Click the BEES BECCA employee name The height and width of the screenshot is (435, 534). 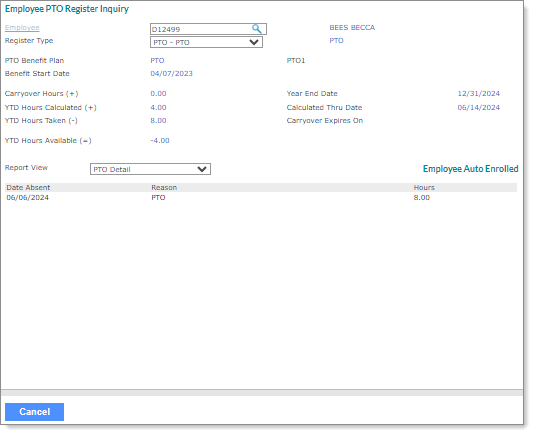click(x=352, y=28)
